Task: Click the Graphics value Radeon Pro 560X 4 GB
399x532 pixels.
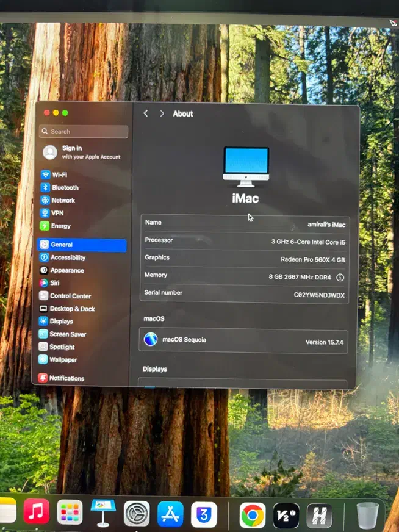Action: 313,259
